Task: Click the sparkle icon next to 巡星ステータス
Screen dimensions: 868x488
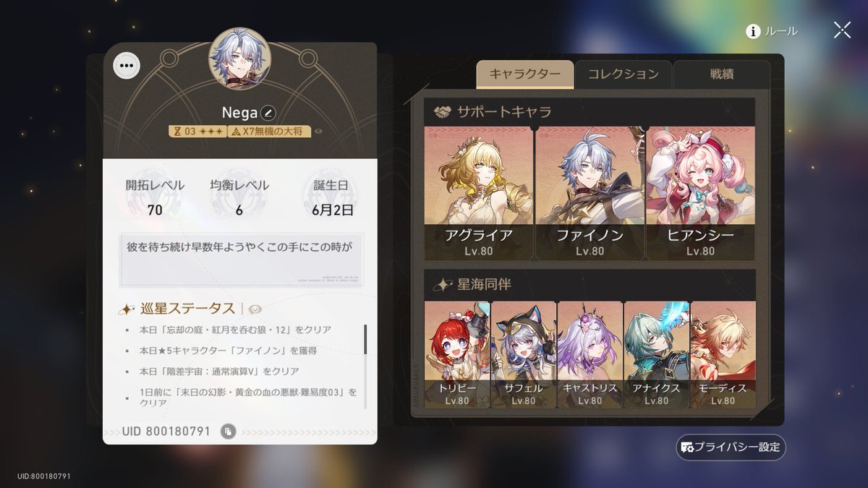Action: click(x=127, y=309)
